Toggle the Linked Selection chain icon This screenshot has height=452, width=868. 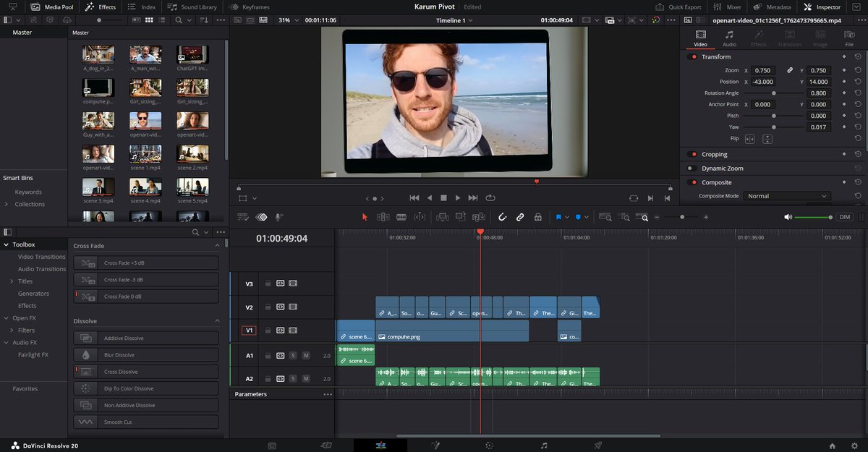(x=520, y=217)
